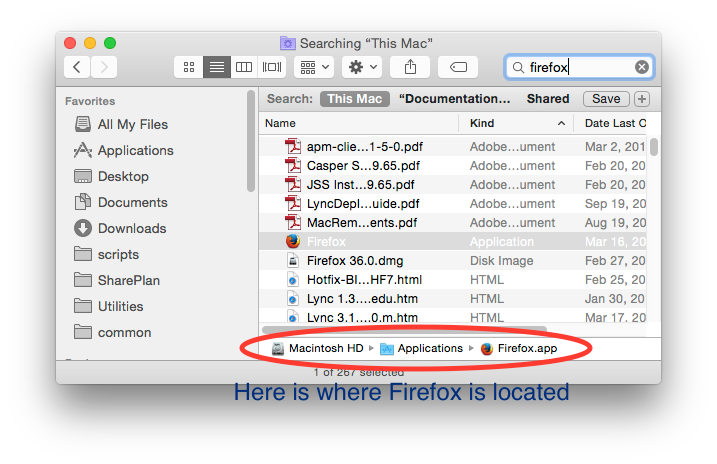The image size is (717, 464).
Task: Select Hotfix-BI...HF7.html file
Action: (x=453, y=279)
